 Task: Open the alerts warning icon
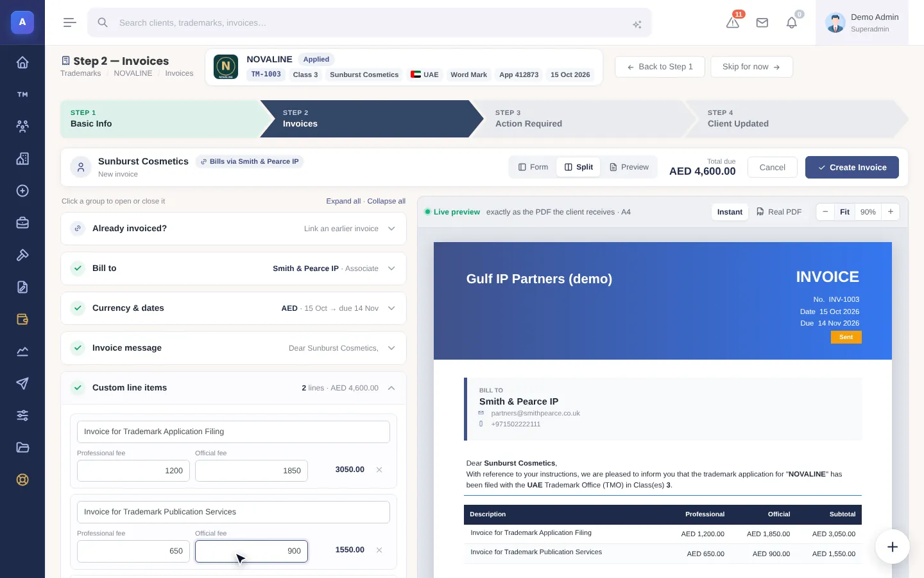coord(733,22)
